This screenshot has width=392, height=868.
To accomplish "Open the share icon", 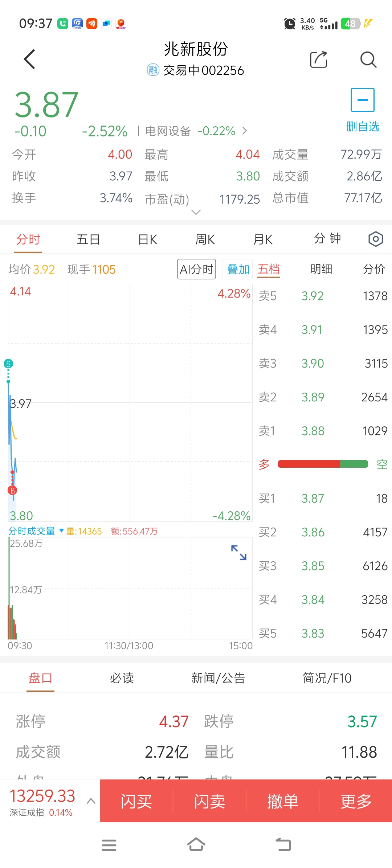I will point(318,60).
